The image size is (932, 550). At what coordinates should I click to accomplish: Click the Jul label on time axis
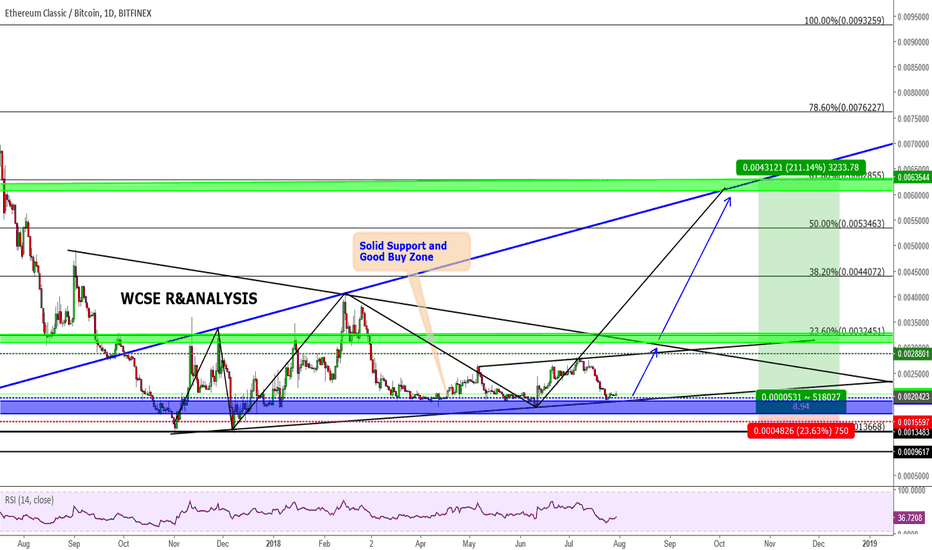[569, 543]
